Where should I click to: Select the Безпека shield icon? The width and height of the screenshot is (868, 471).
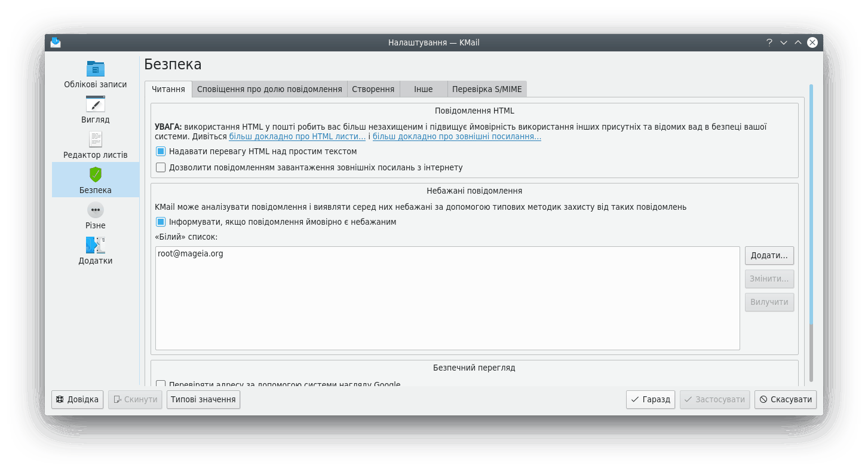(x=96, y=175)
